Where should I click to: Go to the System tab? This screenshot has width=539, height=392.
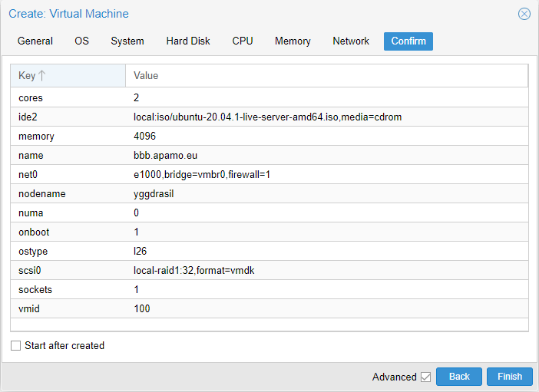(127, 41)
